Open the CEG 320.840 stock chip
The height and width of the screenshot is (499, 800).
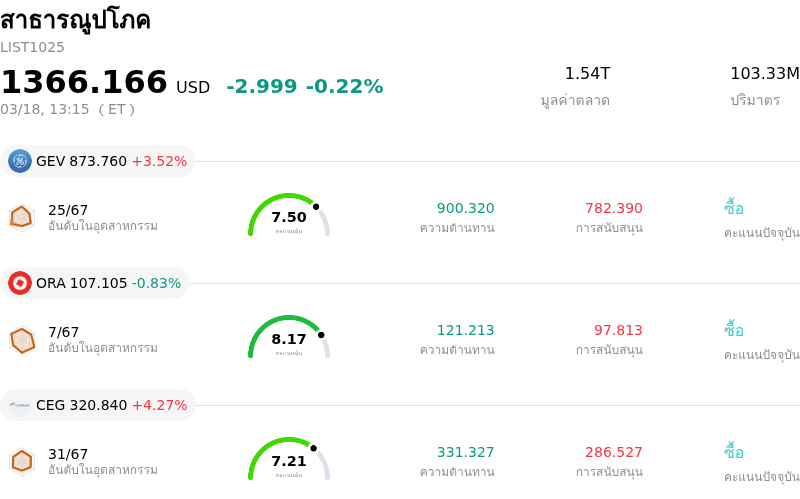pos(98,405)
